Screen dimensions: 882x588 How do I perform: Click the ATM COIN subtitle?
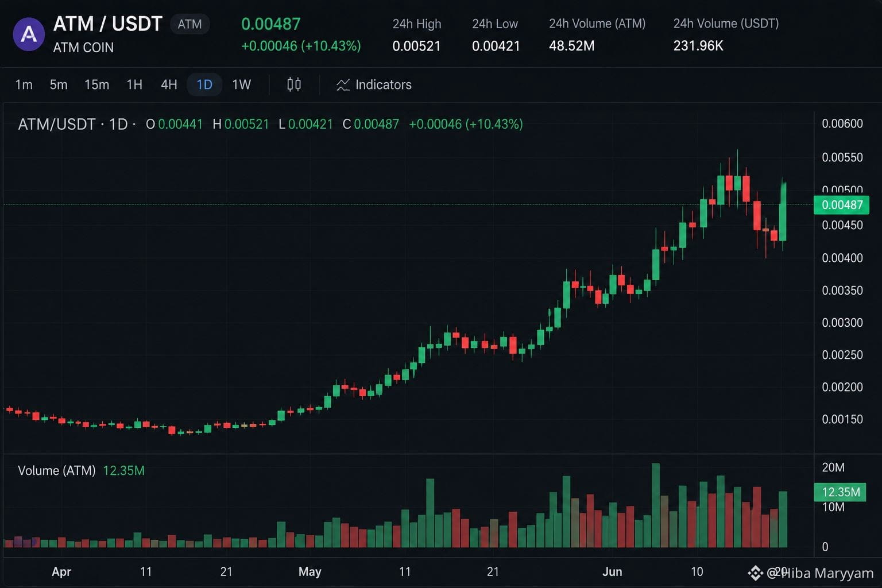(83, 48)
